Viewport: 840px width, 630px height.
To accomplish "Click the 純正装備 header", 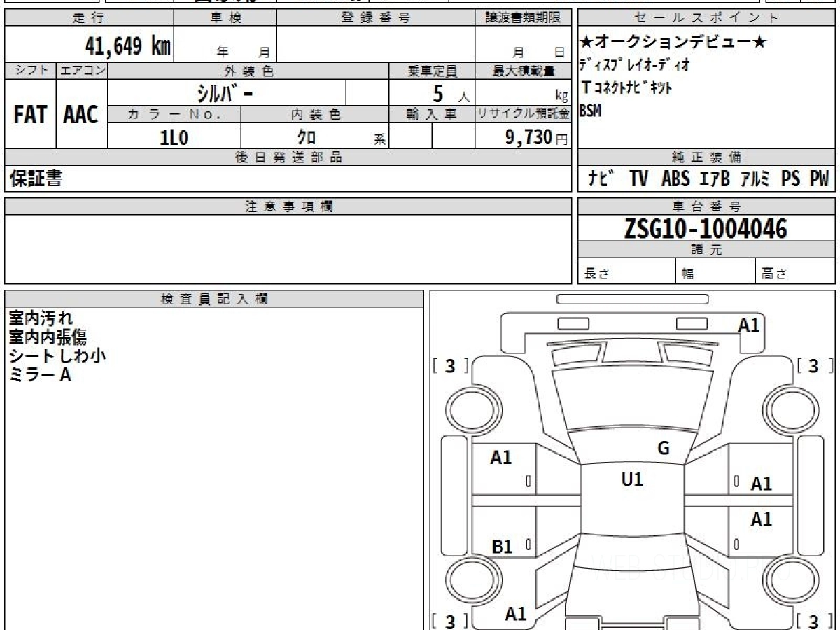I will pyautogui.click(x=706, y=157).
